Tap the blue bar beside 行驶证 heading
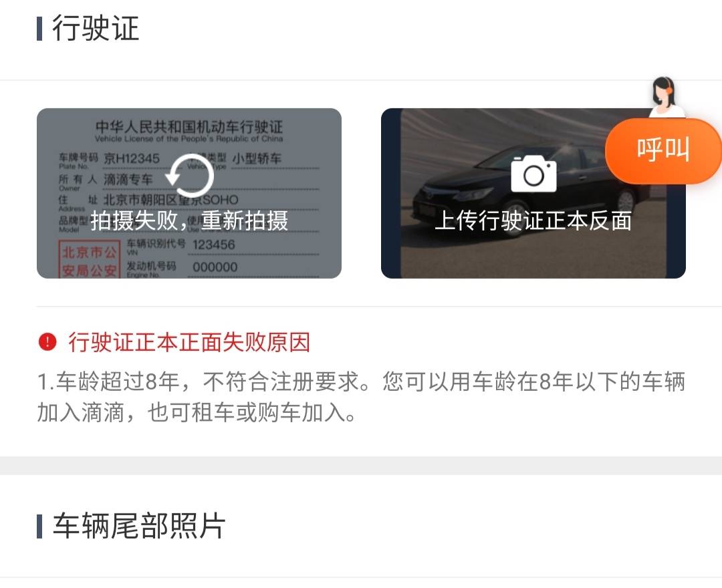 pos(39,29)
